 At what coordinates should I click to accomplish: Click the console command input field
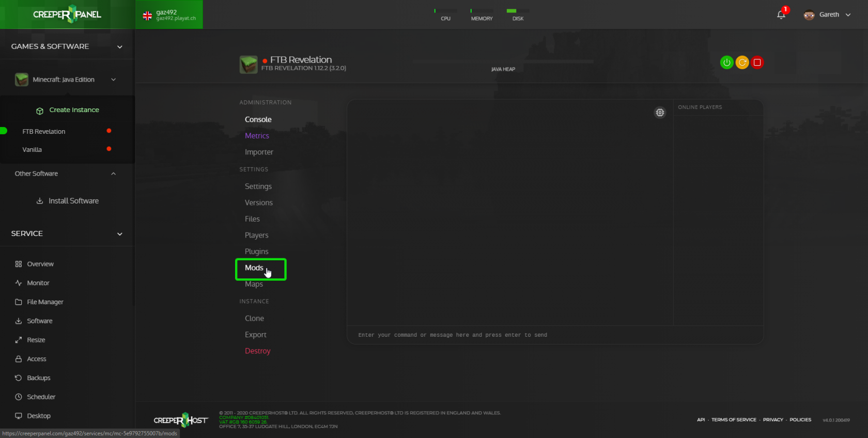pyautogui.click(x=555, y=335)
